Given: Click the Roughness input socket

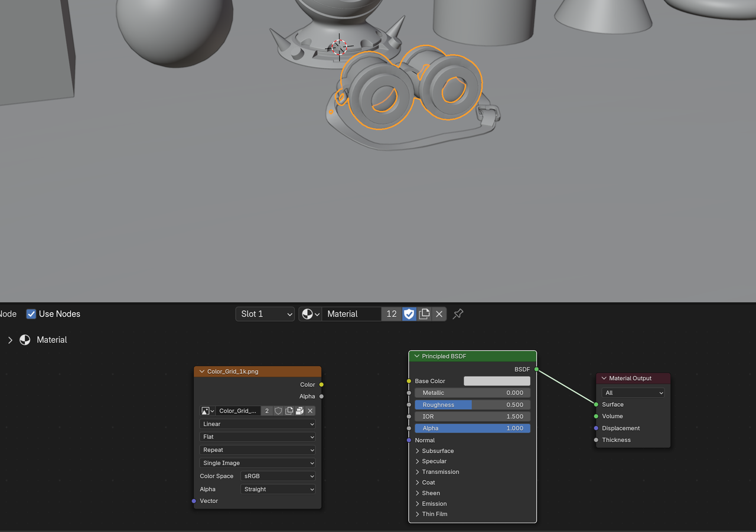Looking at the screenshot, I should [409, 405].
